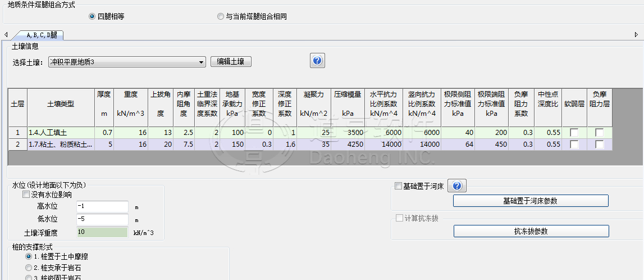Viewport: 644px width, 280px height.
Task: Click 凝聚力 value 25
Action: tap(314, 133)
